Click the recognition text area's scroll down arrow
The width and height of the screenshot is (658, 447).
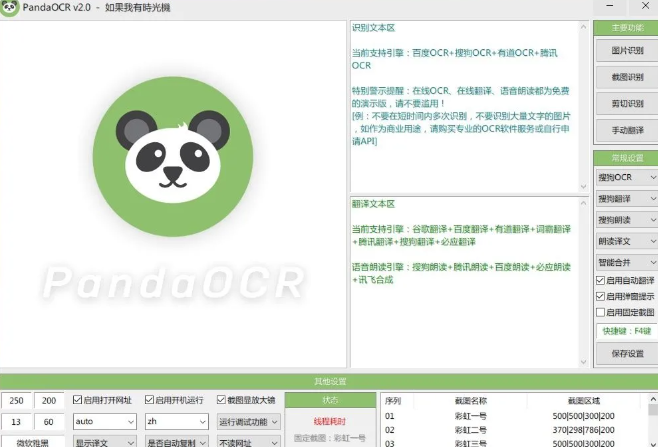point(583,186)
